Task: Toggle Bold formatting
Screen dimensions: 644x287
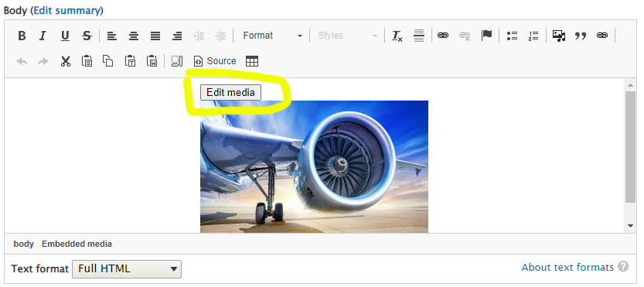Action: point(22,36)
